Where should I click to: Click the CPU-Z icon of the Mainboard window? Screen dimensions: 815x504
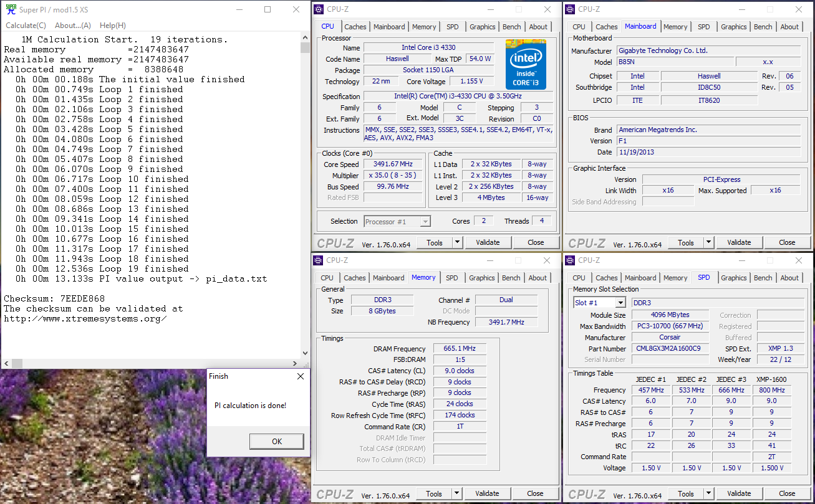tap(571, 9)
